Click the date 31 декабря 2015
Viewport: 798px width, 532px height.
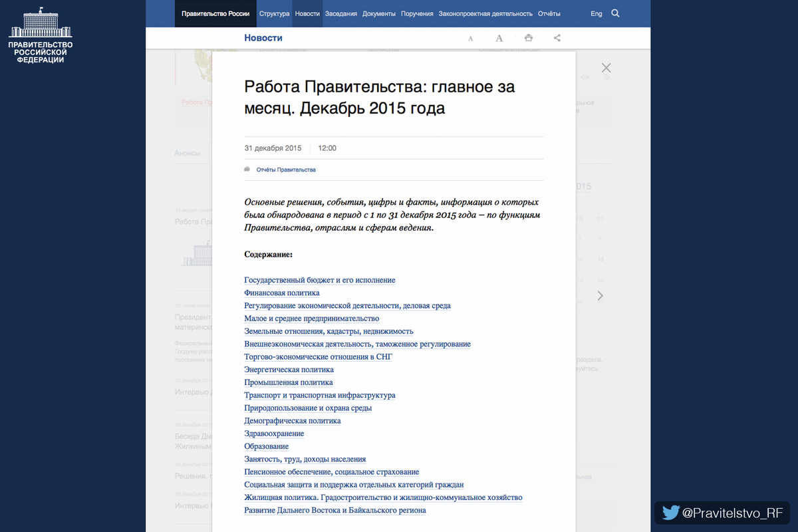coord(273,148)
